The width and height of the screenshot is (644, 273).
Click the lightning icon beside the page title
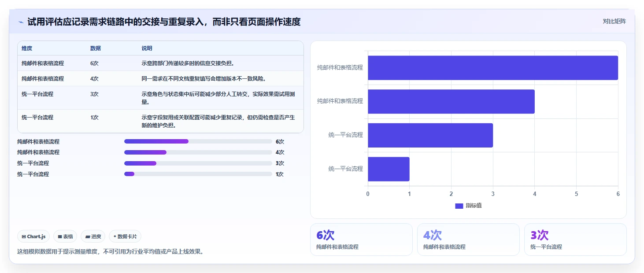[x=21, y=22]
